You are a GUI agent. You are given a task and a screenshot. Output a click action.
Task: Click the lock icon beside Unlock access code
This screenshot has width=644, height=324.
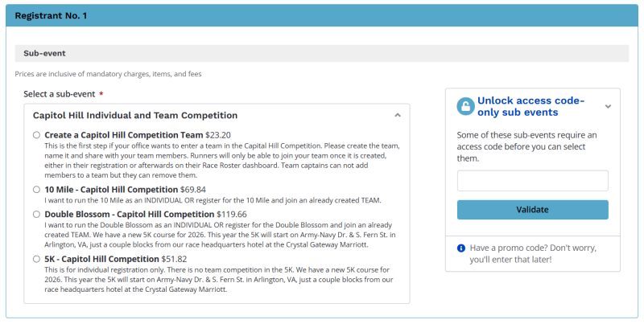(465, 106)
